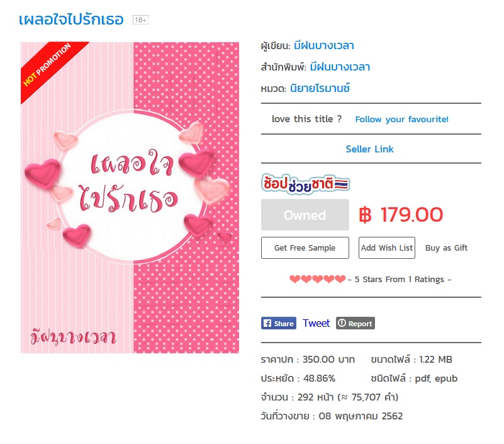
Task: Click the 5 Stars From 1 Ratings text
Action: click(399, 279)
